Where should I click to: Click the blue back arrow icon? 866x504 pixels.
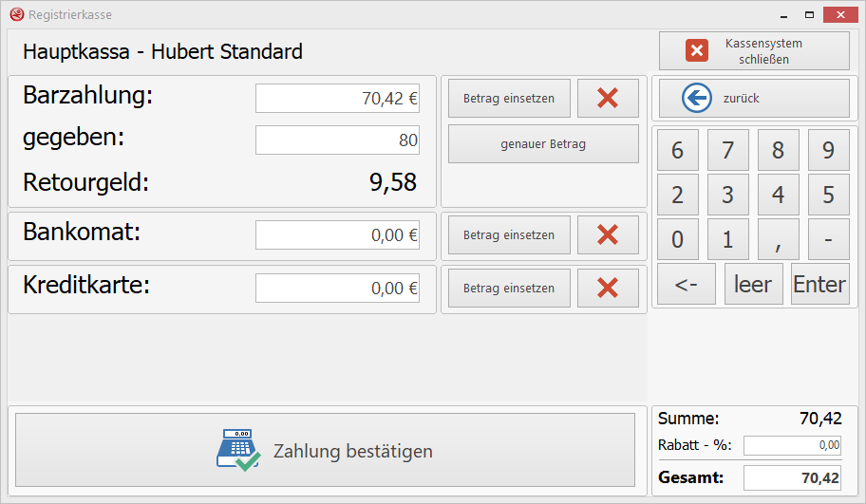(697, 98)
